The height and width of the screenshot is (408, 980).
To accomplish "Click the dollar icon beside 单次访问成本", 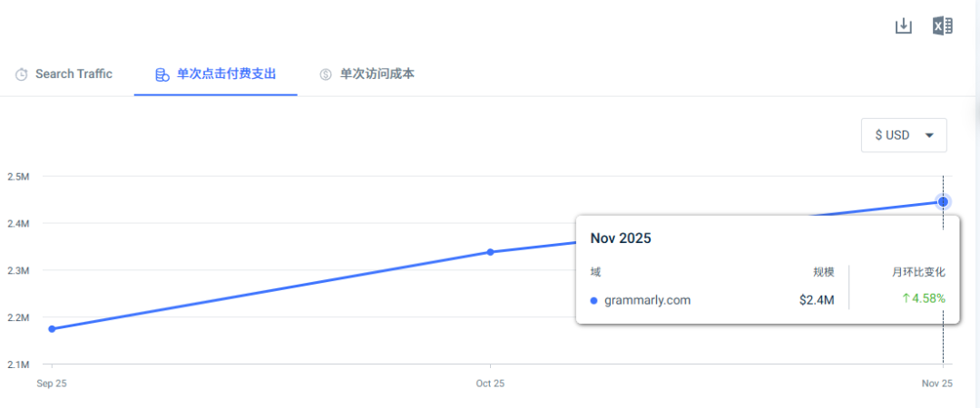I will coord(326,75).
